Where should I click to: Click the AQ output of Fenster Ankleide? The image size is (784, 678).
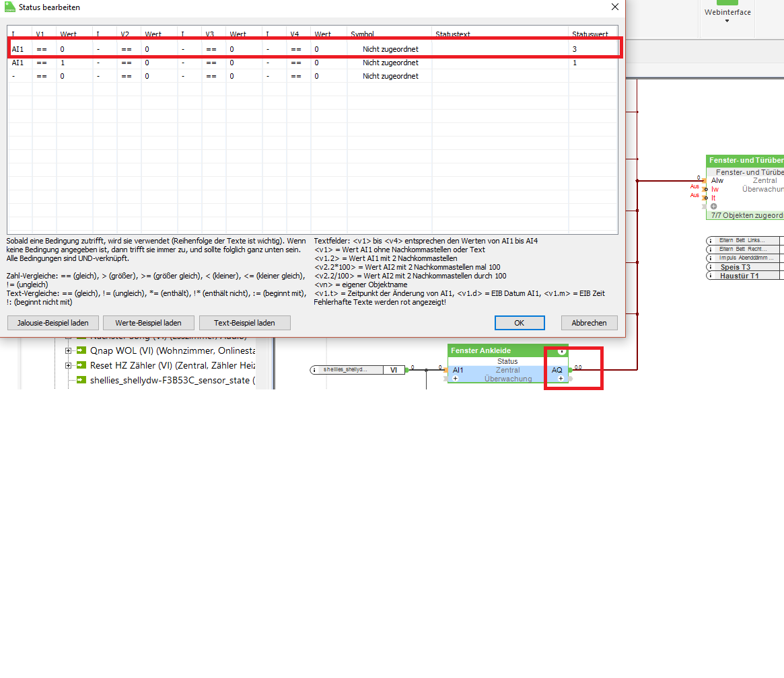[557, 370]
